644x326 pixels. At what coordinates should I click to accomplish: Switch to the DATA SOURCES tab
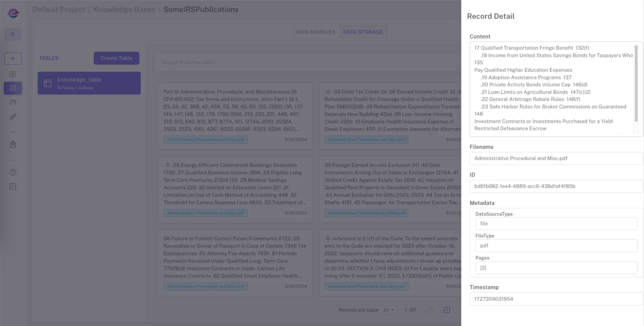(315, 32)
